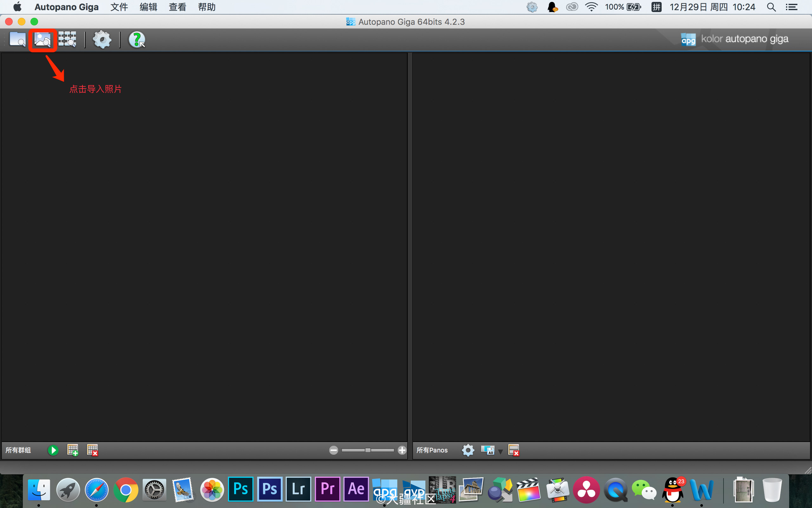
Task: Open QuickTime Player from the Dock
Action: (x=615, y=490)
